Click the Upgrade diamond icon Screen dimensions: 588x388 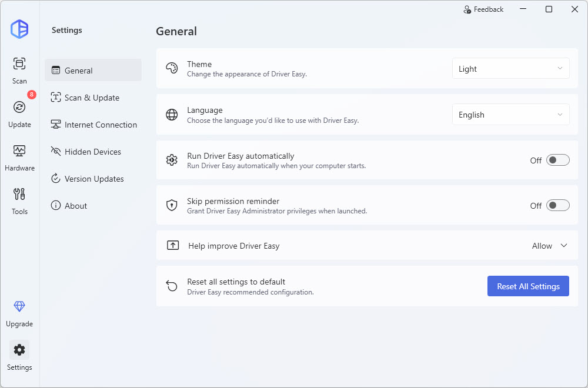19,307
